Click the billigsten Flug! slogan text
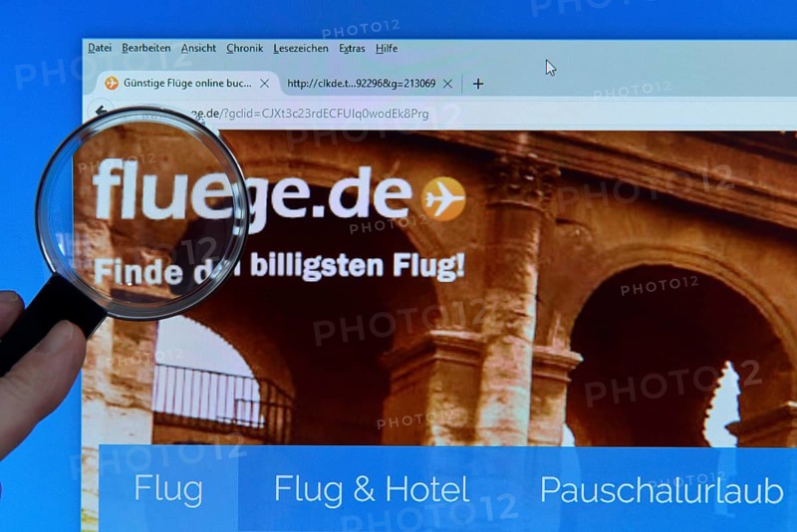The image size is (797, 532). (358, 266)
